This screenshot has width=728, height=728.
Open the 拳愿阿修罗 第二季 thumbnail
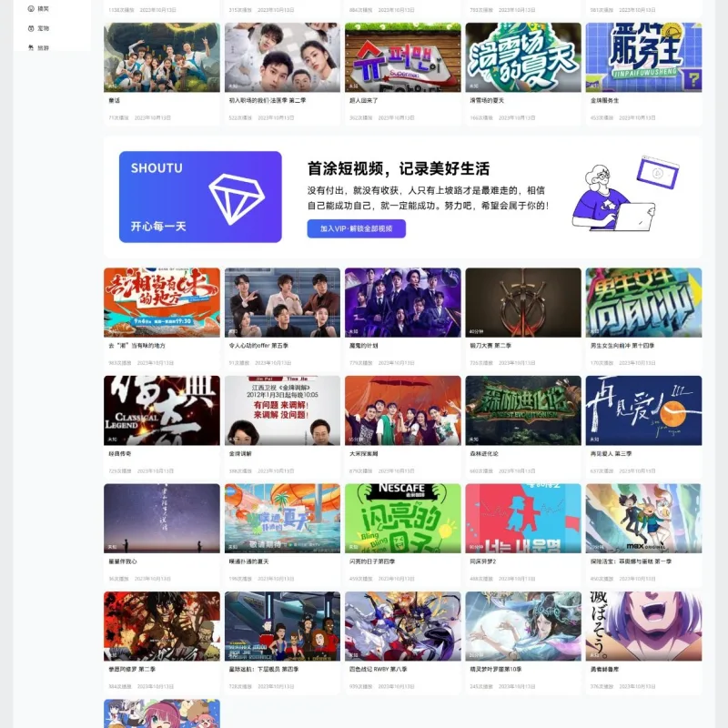(162, 626)
